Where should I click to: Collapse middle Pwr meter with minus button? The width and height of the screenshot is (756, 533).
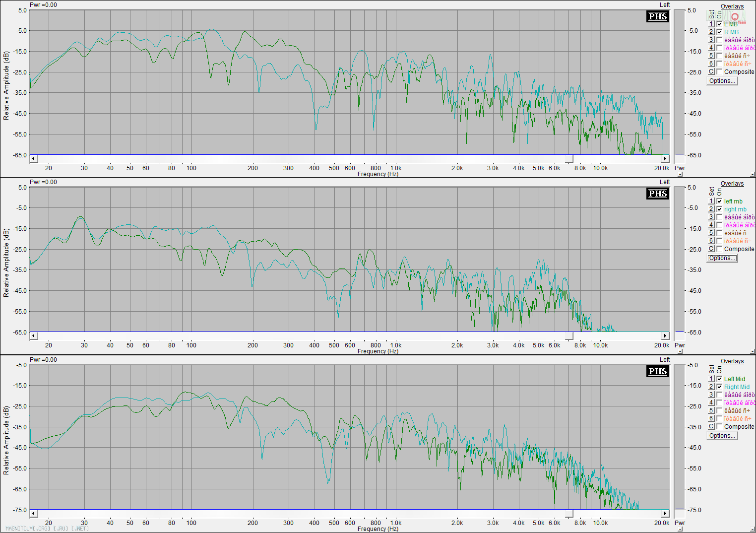[x=680, y=351]
